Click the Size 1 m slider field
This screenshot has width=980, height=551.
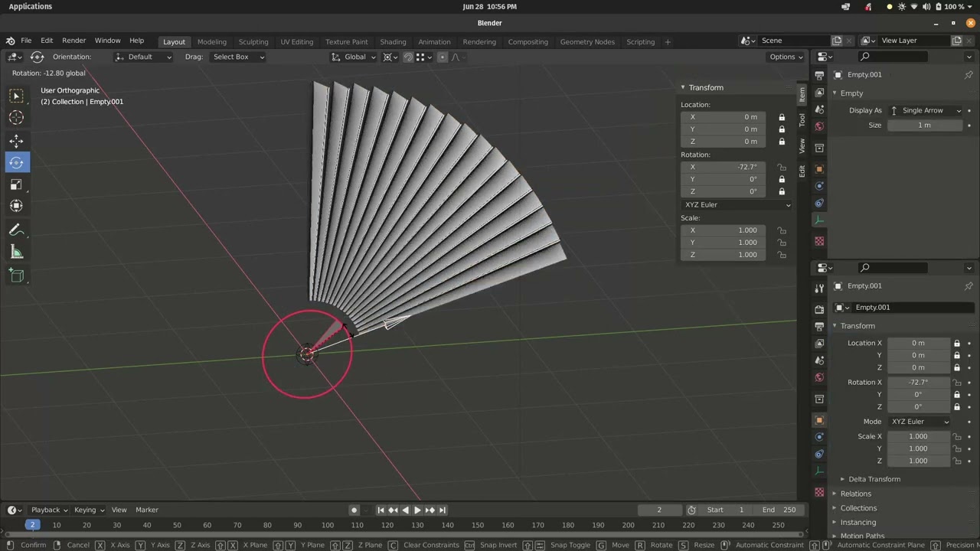click(925, 125)
